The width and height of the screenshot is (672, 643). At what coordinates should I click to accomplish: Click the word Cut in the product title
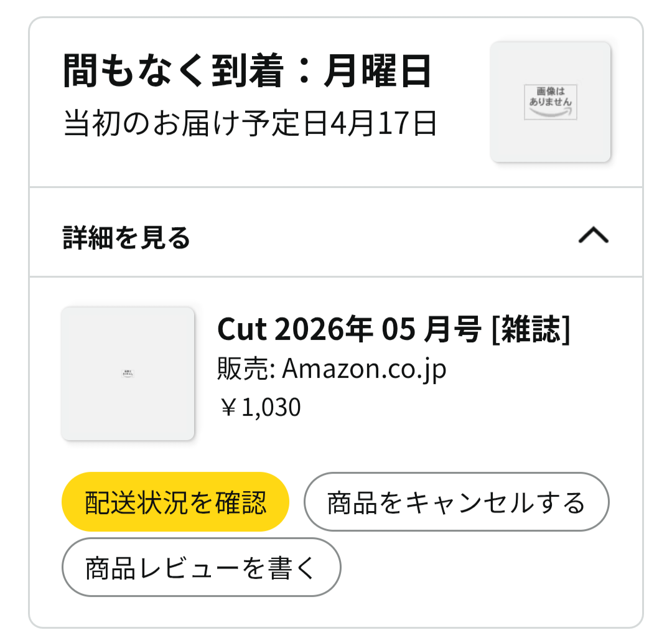(x=241, y=330)
